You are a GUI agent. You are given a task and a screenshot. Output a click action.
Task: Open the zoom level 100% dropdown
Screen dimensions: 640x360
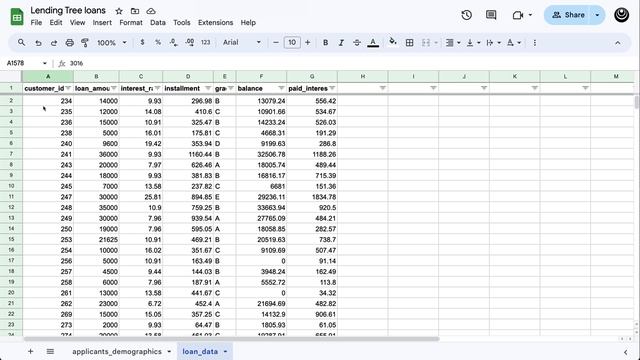111,42
